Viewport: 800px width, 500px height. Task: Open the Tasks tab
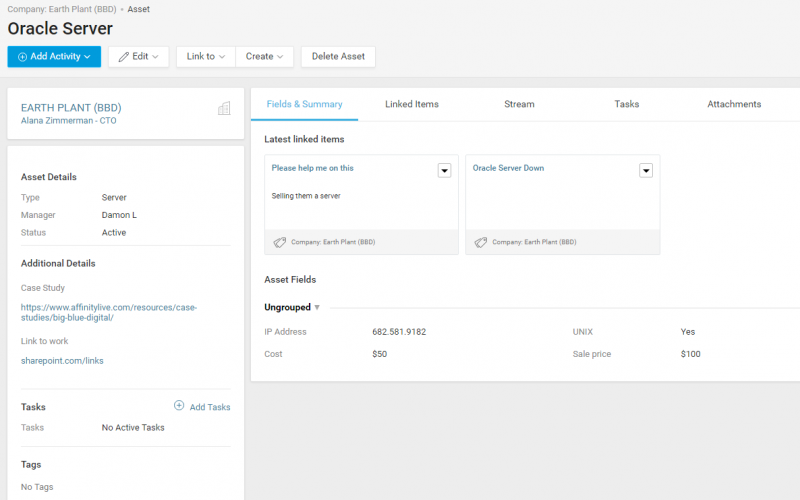627,104
